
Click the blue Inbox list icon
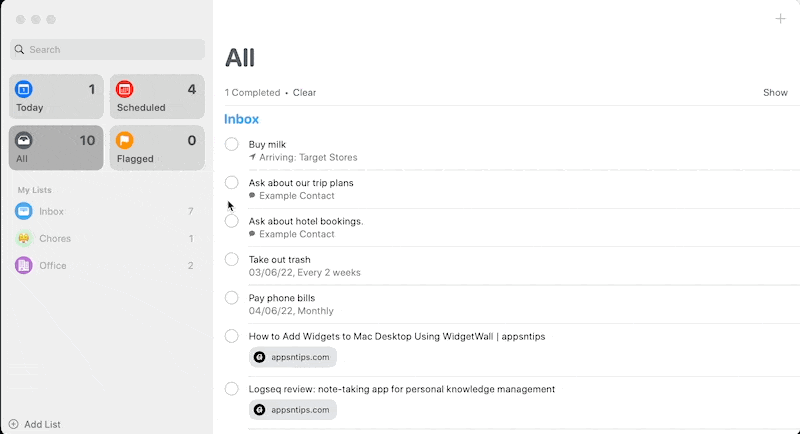23,211
